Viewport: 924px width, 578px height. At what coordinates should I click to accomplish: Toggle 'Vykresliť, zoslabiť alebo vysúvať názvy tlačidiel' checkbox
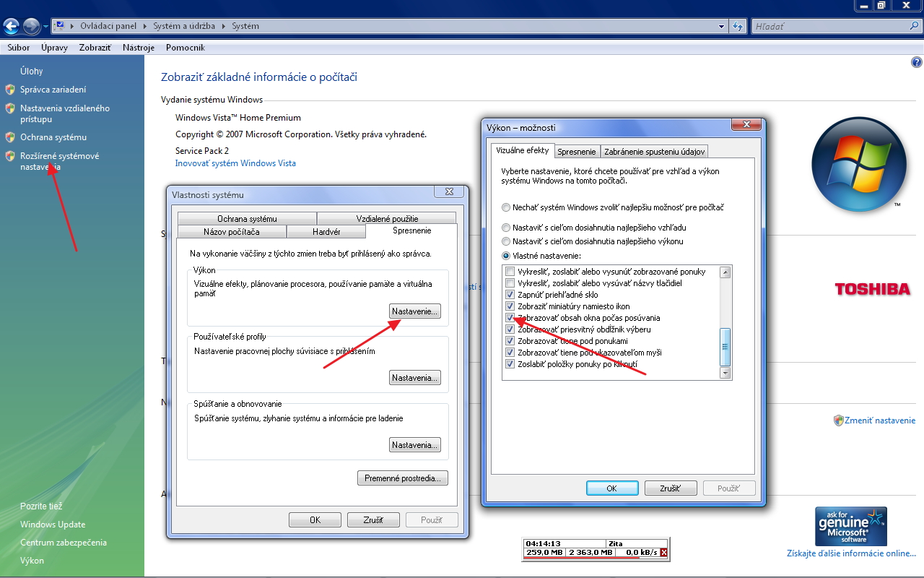point(510,283)
